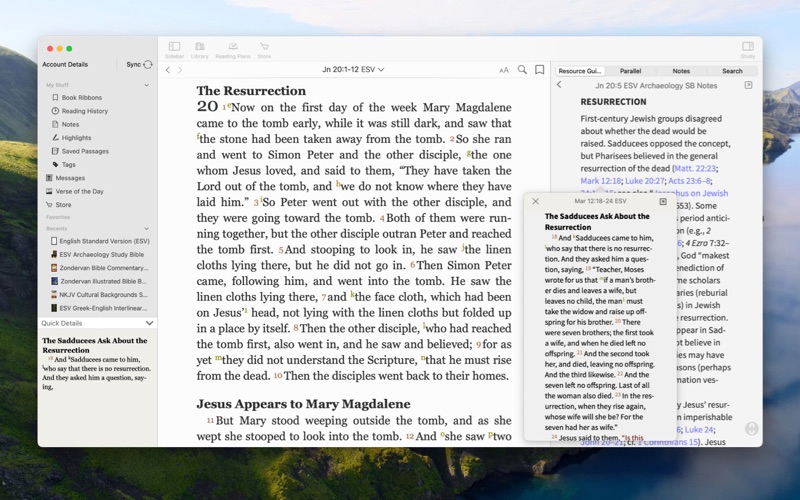Open Reading Plans in the toolbar
The height and width of the screenshot is (500, 800).
[232, 48]
